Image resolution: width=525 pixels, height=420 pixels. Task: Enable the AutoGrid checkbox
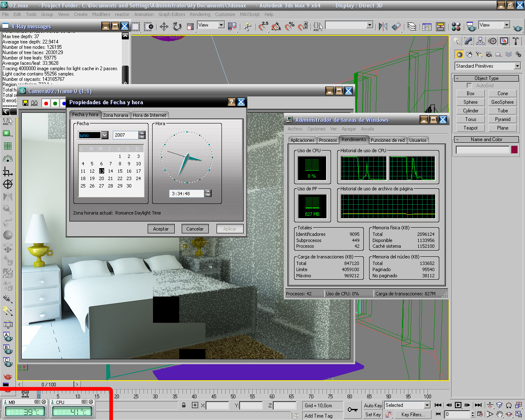[470, 86]
